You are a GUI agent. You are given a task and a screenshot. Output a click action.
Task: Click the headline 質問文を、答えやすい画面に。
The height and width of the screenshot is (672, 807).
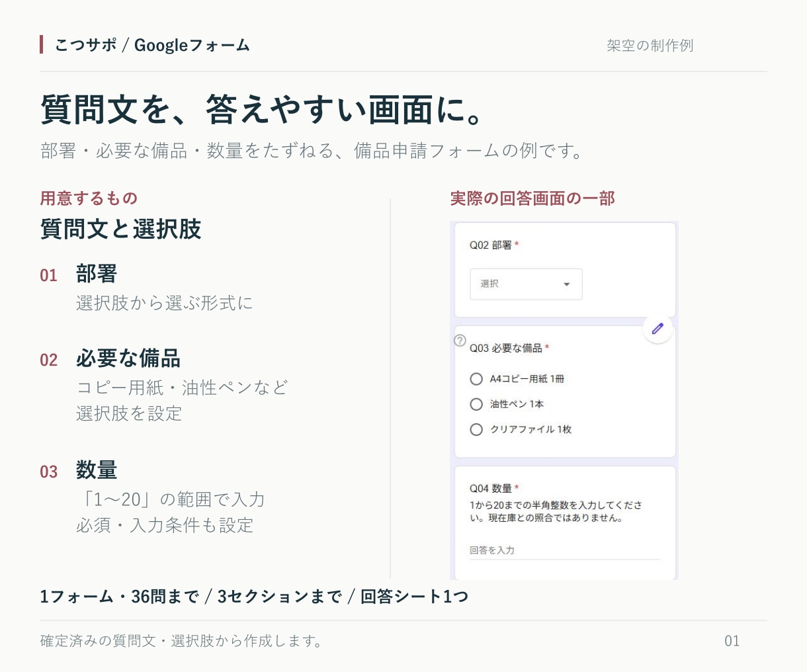[x=264, y=109]
